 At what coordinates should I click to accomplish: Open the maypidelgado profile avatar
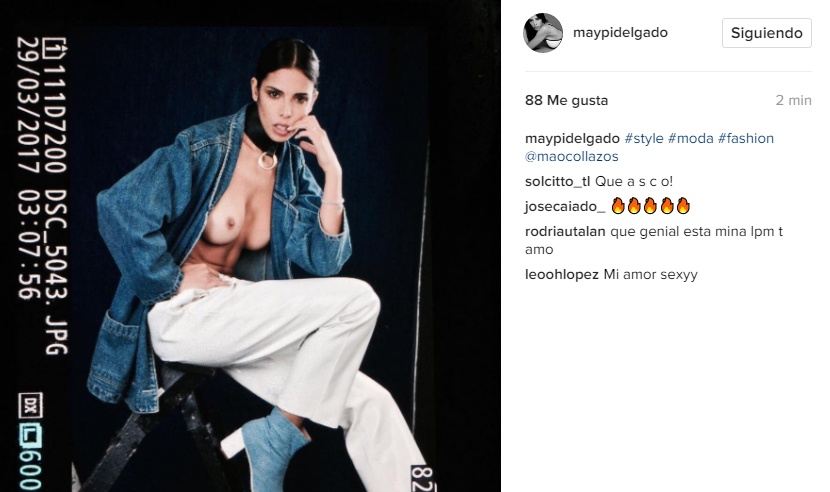(x=543, y=33)
